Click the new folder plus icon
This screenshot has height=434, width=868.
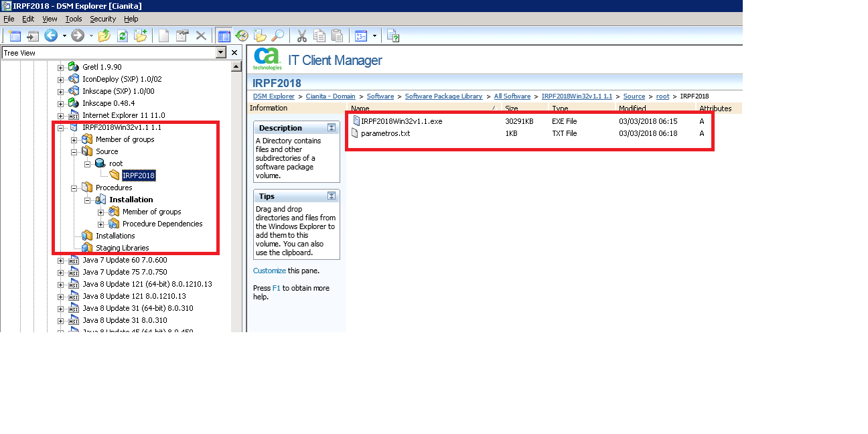click(x=141, y=35)
